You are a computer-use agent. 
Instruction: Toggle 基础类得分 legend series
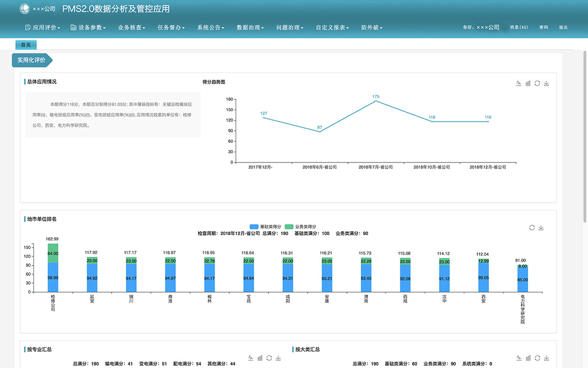(x=262, y=226)
